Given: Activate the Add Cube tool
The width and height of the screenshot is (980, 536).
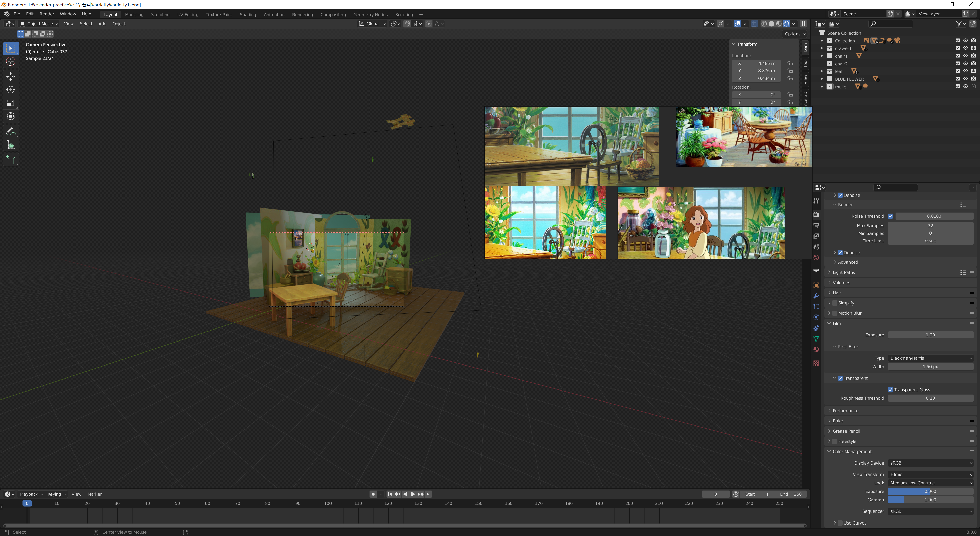Looking at the screenshot, I should tap(11, 160).
